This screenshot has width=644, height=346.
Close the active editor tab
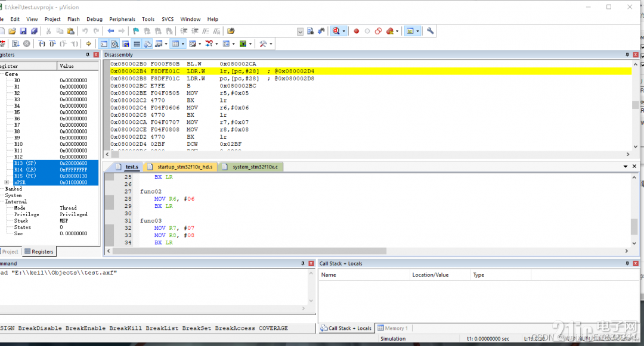point(634,166)
